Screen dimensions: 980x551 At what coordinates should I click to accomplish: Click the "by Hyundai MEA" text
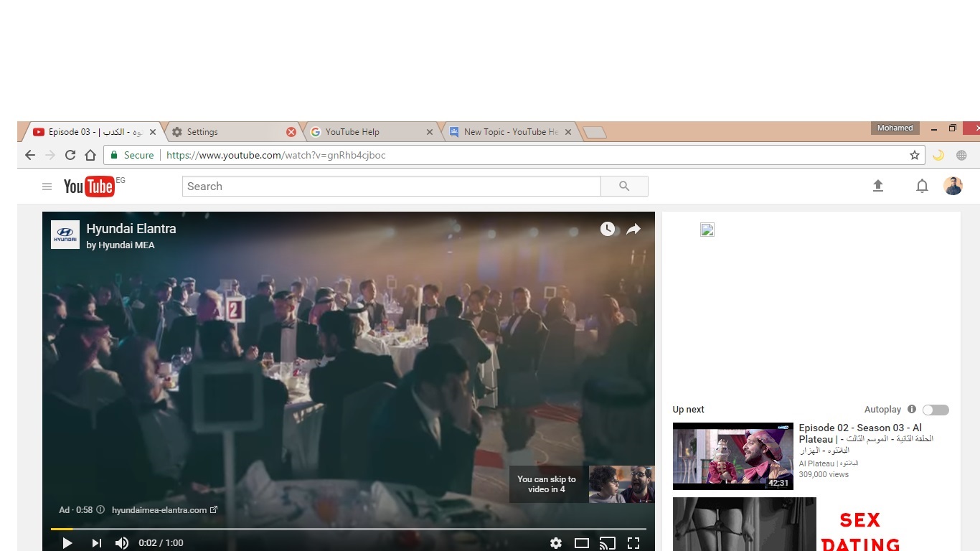tap(121, 245)
